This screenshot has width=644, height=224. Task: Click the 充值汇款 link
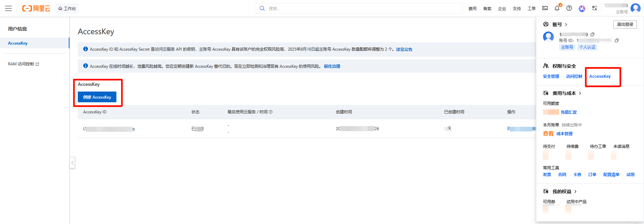(x=569, y=112)
